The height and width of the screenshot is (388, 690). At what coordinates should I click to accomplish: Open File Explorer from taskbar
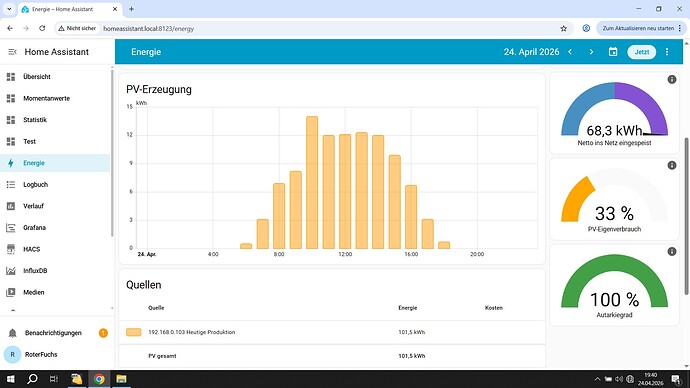point(121,379)
